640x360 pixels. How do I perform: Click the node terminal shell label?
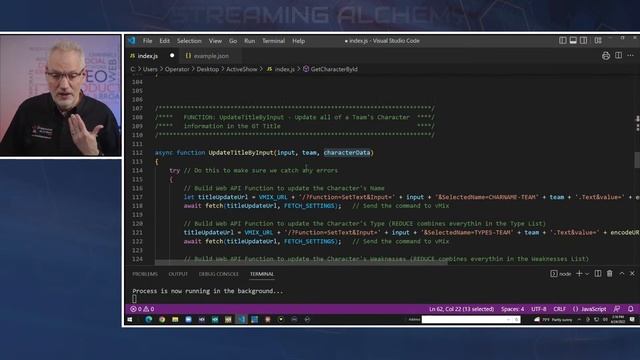[x=561, y=273]
